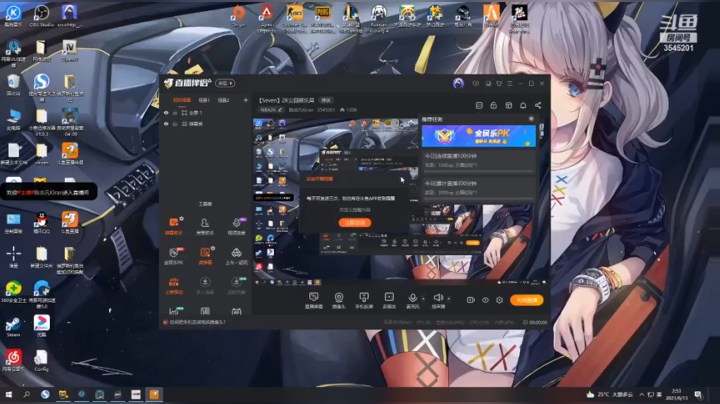Viewport: 720px width, 404px height.
Task: Click the stream title 【Seven】2K text
Action: point(287,100)
